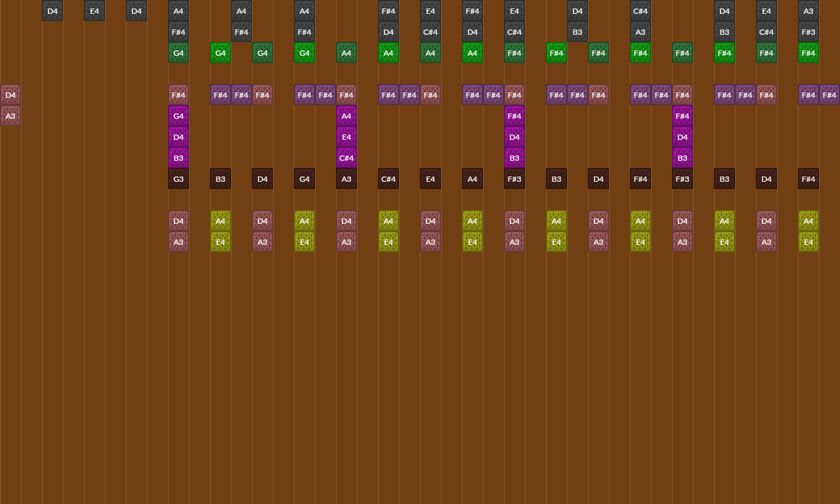Select the pink A3 block in first column
840x504 pixels.
tap(10, 116)
